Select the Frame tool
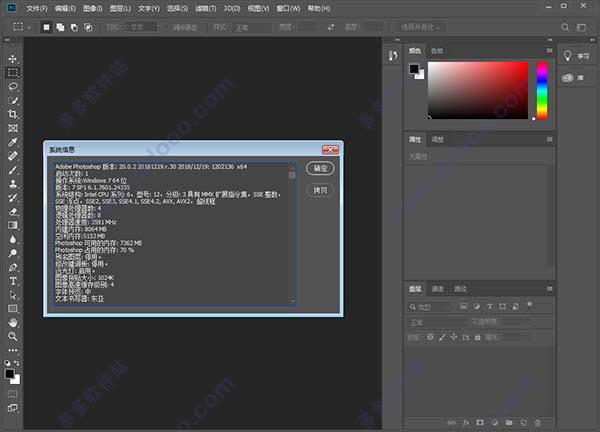The height and width of the screenshot is (432, 600). coord(13,128)
